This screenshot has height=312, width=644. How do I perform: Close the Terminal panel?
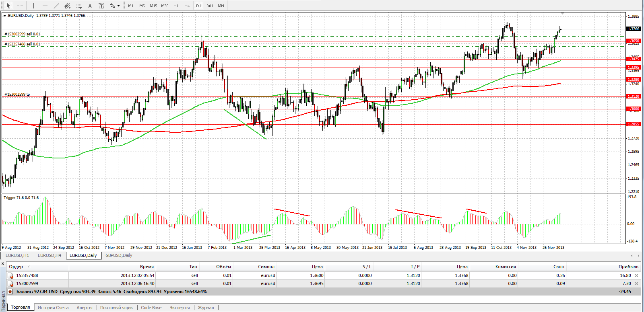click(x=3, y=264)
